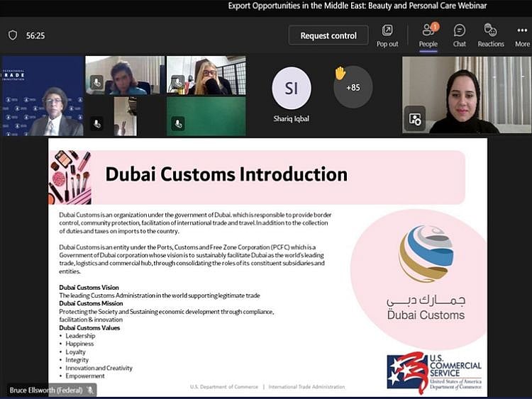Select the dark-haired woman's video tile
This screenshot has width=532, height=399.
tap(125, 75)
